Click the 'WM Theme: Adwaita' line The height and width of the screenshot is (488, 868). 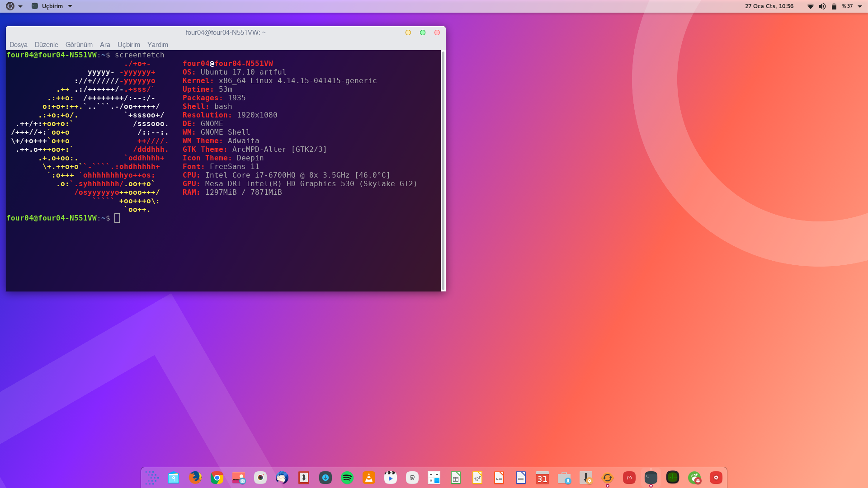(221, 141)
